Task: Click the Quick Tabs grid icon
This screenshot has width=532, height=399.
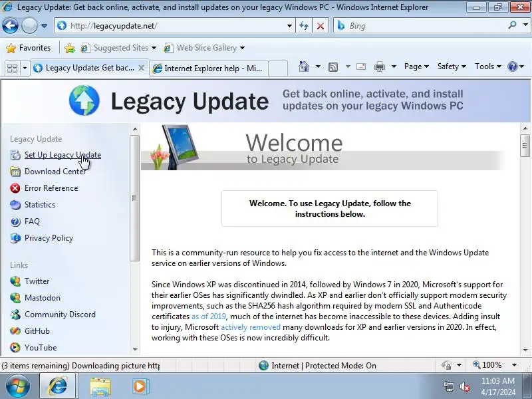Action: [12, 68]
